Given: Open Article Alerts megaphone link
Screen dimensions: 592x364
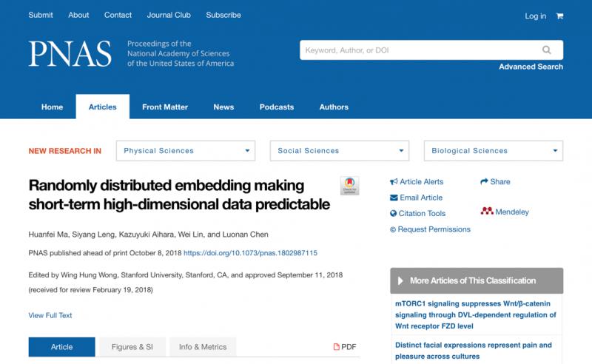Looking at the screenshot, I should click(417, 182).
